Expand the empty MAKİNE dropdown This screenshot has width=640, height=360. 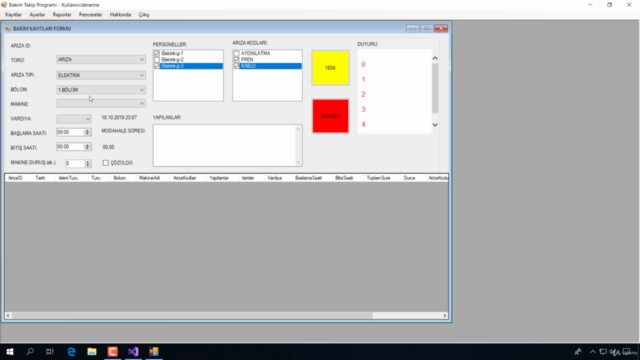(x=142, y=104)
